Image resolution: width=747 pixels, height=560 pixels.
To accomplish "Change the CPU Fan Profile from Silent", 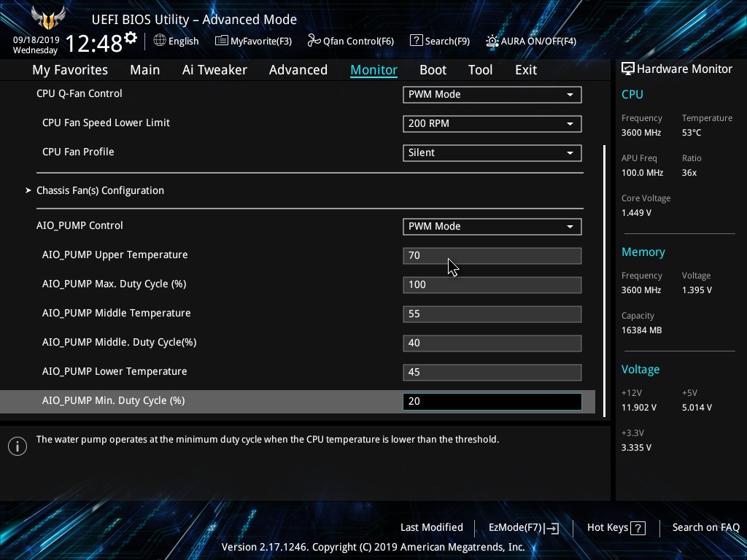I will point(492,153).
